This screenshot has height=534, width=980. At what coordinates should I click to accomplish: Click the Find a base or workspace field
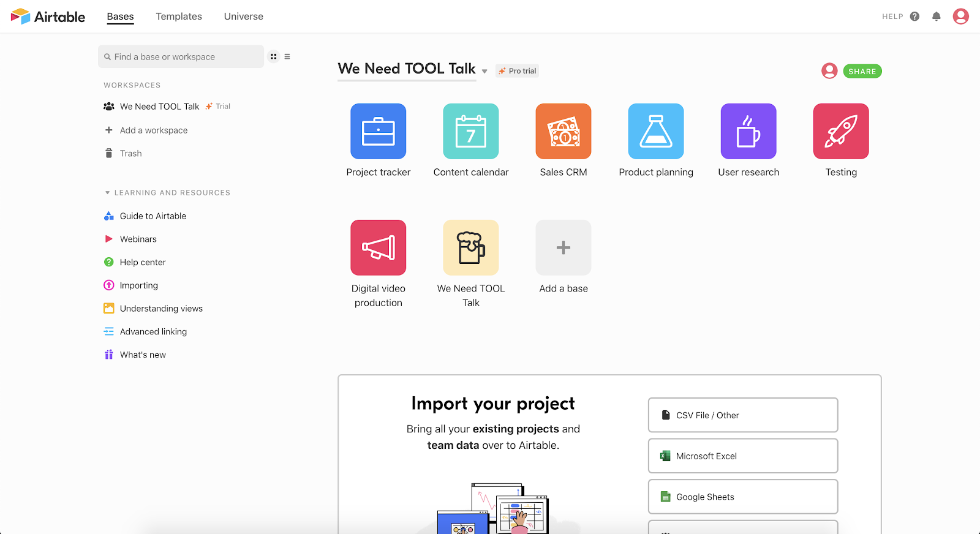181,56
